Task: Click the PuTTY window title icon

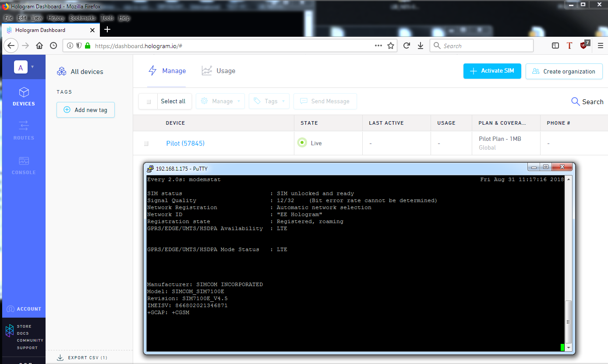Action: (150, 168)
